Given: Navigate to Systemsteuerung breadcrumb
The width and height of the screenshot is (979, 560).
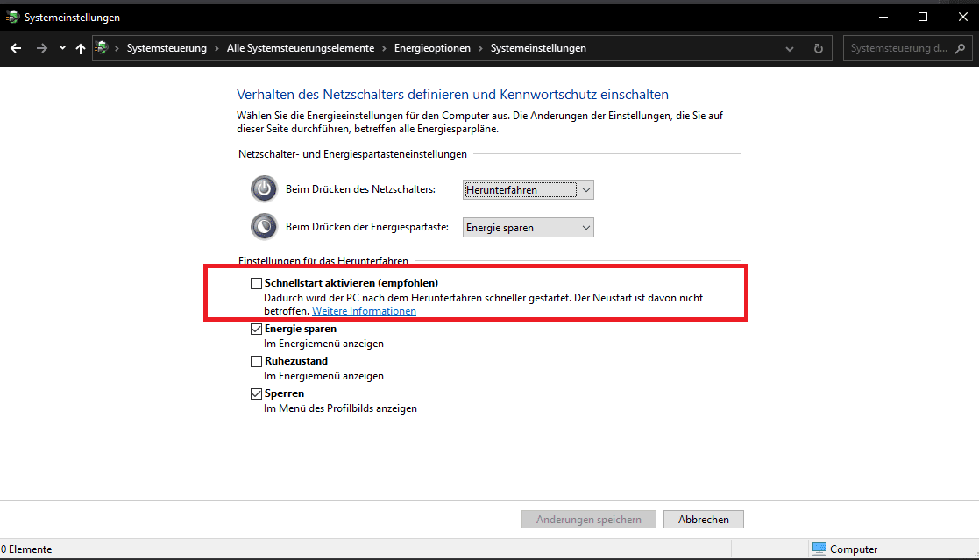Looking at the screenshot, I should 167,48.
